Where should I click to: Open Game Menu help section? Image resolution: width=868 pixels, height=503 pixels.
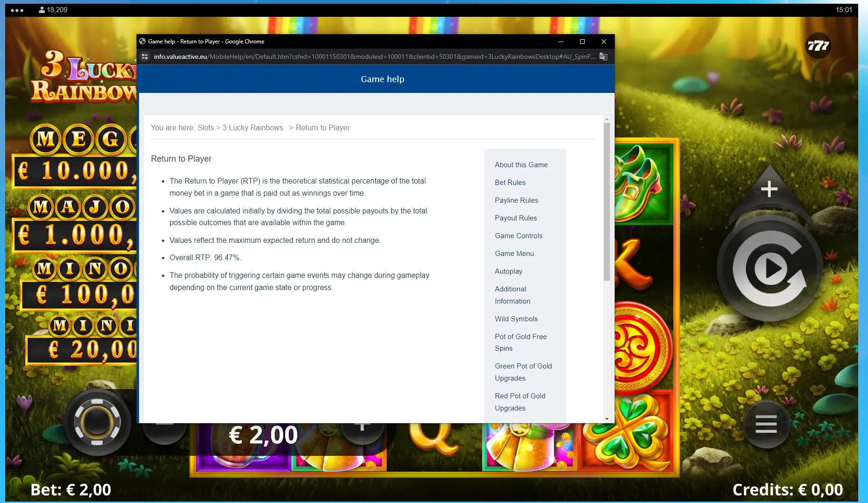(514, 254)
